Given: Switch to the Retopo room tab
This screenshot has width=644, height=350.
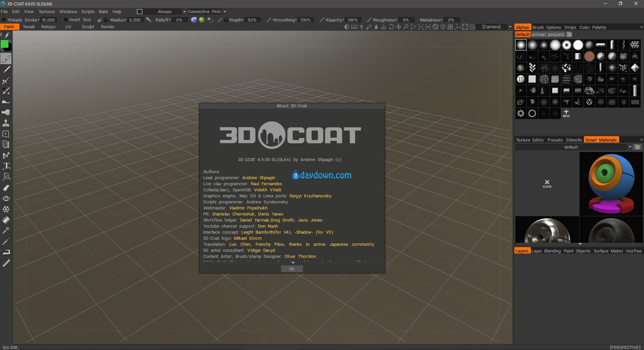Looking at the screenshot, I should coord(48,27).
